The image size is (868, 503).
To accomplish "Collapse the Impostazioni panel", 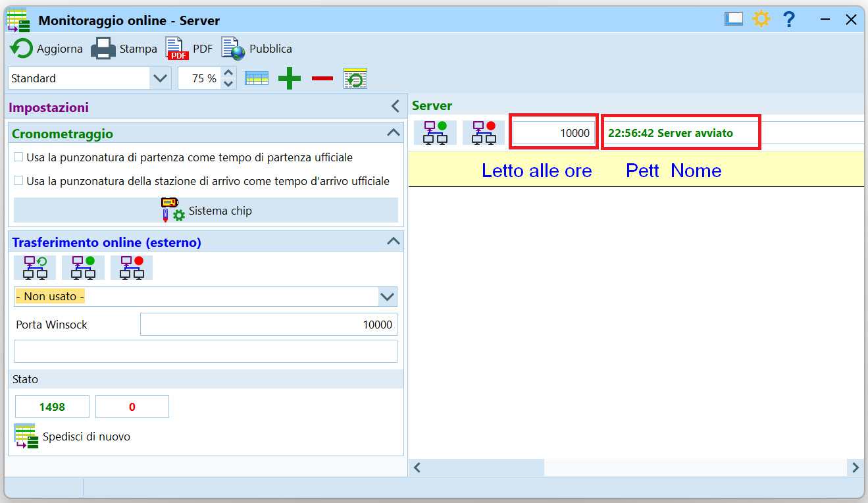I will pyautogui.click(x=396, y=106).
